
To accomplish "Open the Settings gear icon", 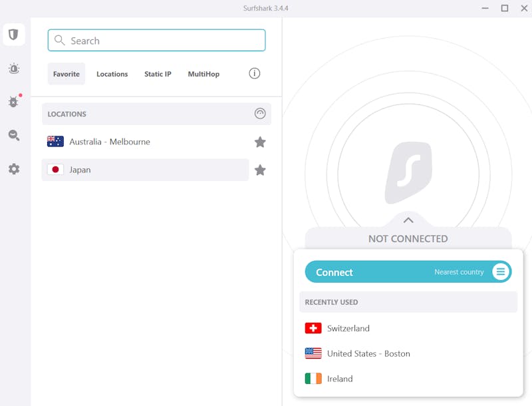I will coord(13,169).
